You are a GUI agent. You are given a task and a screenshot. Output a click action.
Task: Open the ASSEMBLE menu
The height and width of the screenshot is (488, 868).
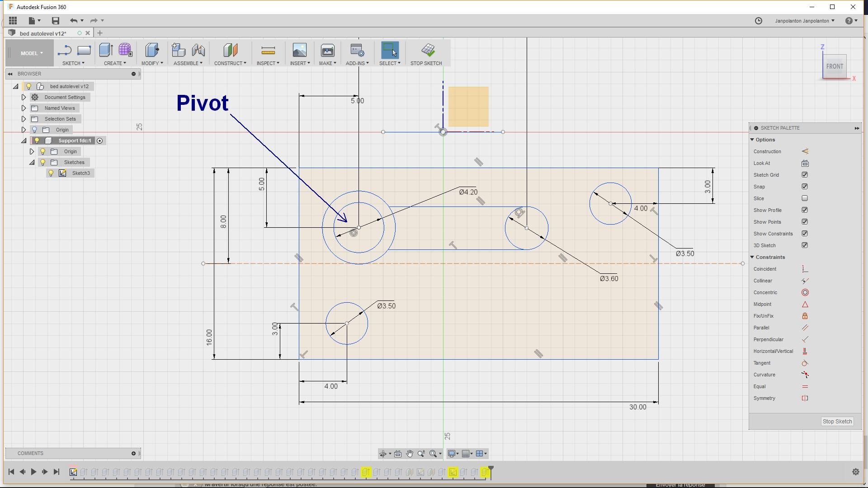[188, 63]
